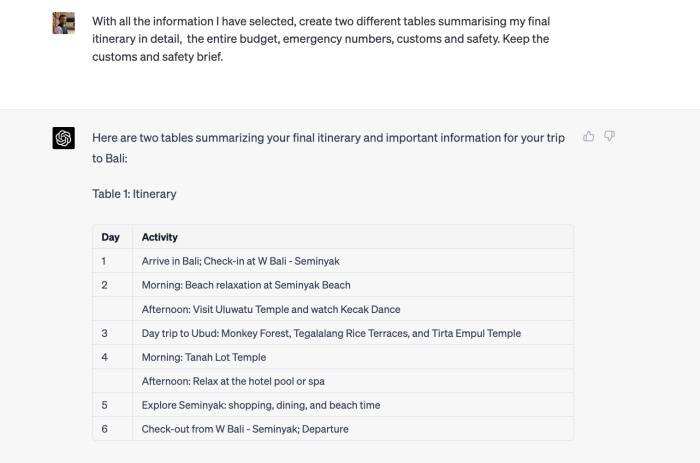Viewport: 700px width, 463px height.
Task: Click the 'Explore Seminyak' activity cell
Action: coord(261,405)
